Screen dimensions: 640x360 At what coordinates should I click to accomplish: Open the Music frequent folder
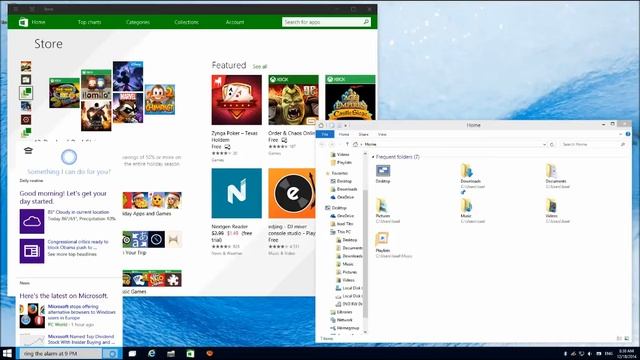pos(473,211)
